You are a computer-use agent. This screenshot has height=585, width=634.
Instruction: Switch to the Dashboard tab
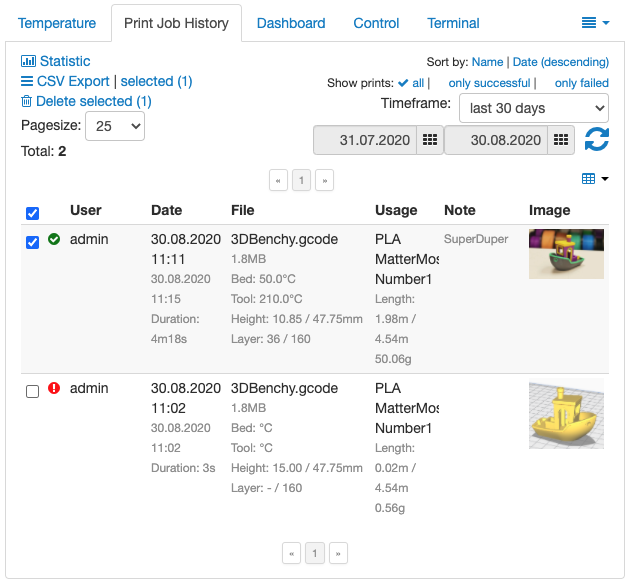[291, 23]
